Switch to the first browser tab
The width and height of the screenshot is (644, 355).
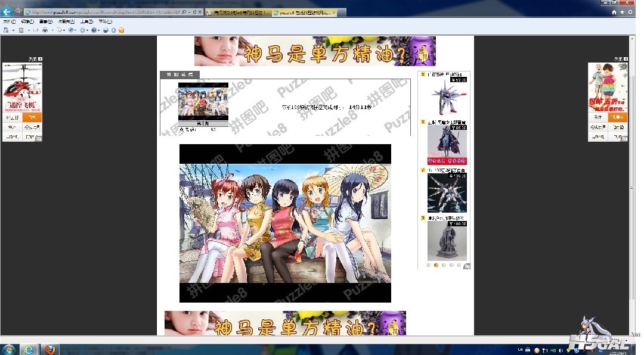(x=238, y=13)
